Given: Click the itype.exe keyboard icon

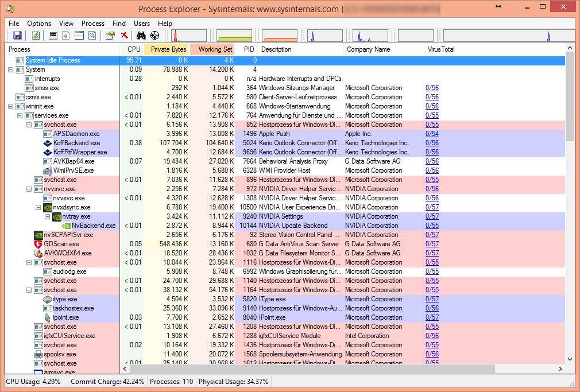Looking at the screenshot, I should point(48,299).
